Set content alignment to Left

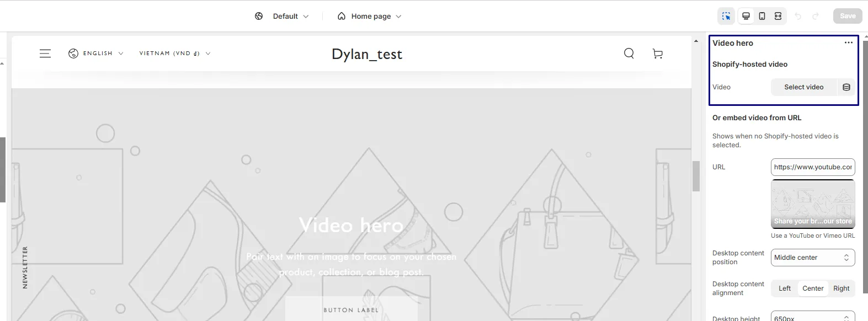click(x=785, y=288)
